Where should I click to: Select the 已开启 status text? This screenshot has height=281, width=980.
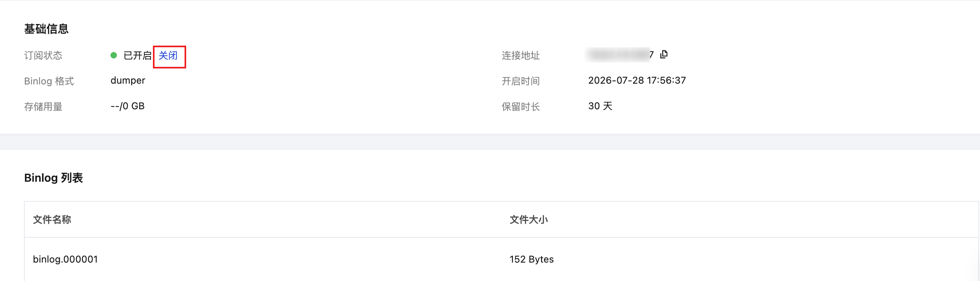click(x=138, y=56)
